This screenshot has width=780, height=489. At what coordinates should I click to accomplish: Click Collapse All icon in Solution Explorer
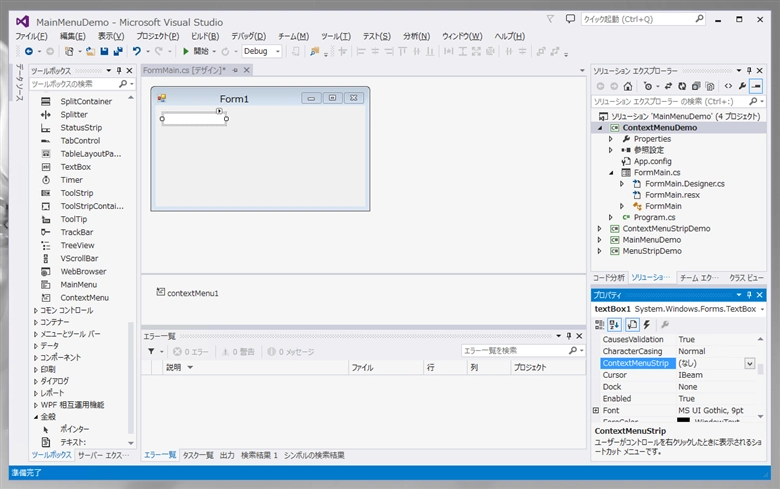click(x=696, y=86)
